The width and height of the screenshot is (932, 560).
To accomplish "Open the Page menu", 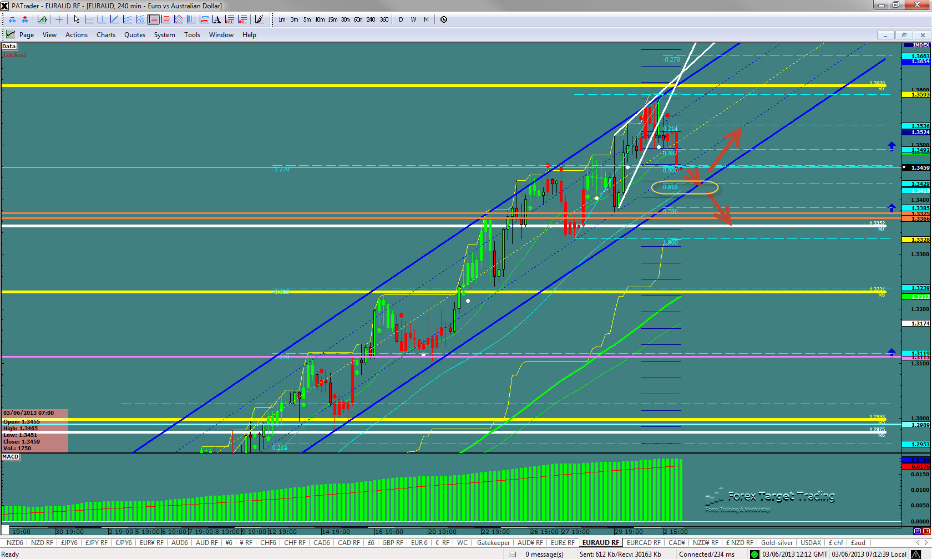I will pos(27,35).
